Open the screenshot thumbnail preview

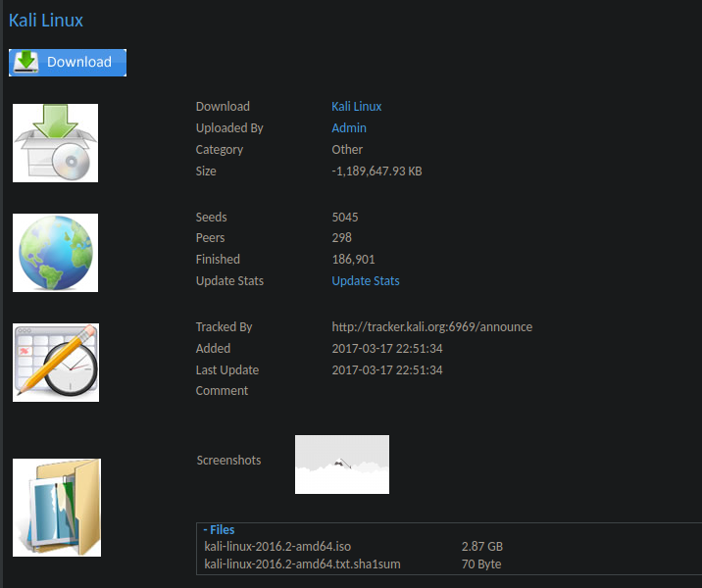pyautogui.click(x=341, y=465)
